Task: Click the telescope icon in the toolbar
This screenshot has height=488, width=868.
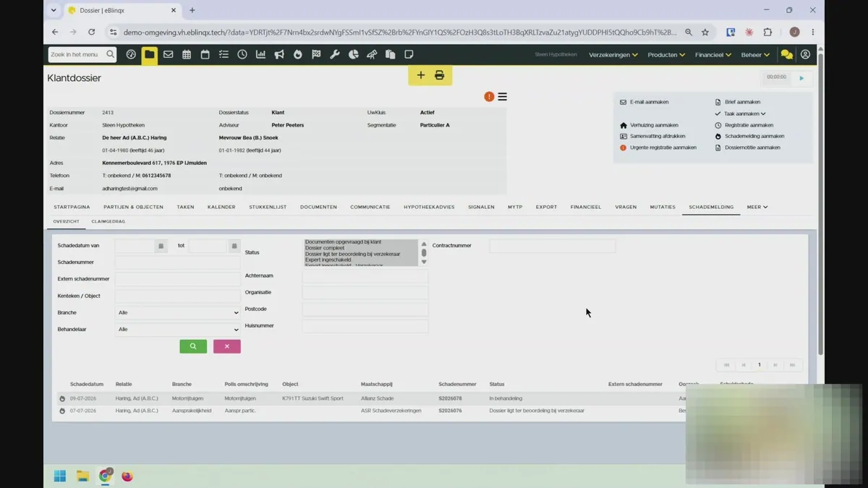Action: 372,54
